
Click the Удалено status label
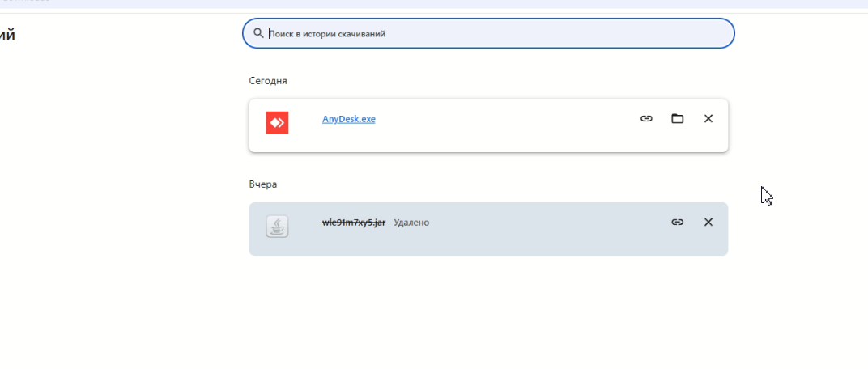point(411,223)
